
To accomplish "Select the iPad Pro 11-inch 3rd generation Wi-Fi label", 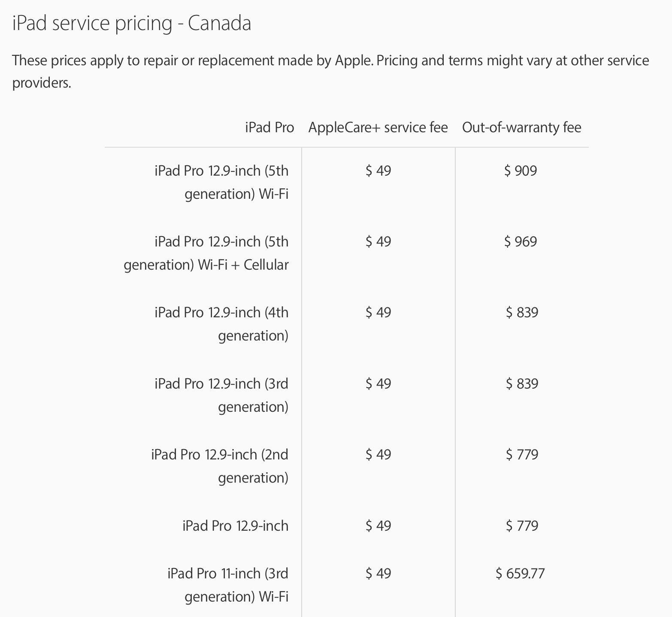I will click(x=228, y=585).
